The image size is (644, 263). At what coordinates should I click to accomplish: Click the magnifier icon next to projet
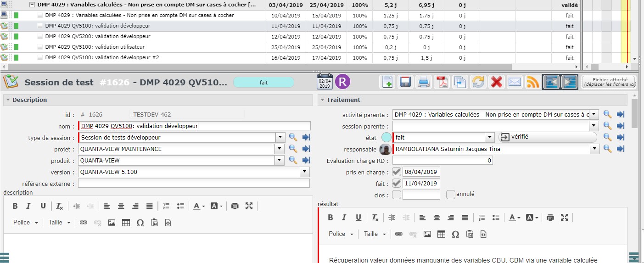click(x=293, y=149)
